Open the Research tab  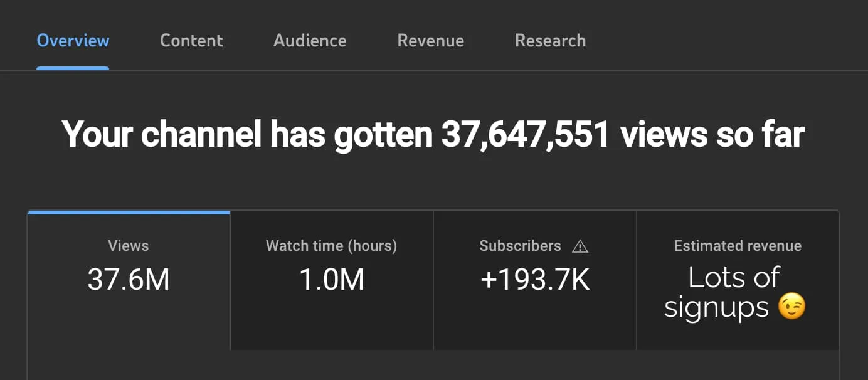point(550,41)
